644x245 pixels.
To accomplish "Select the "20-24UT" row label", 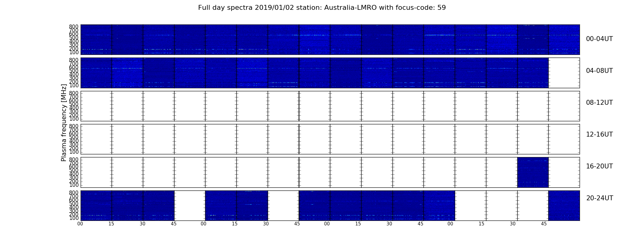I will (x=600, y=198).
